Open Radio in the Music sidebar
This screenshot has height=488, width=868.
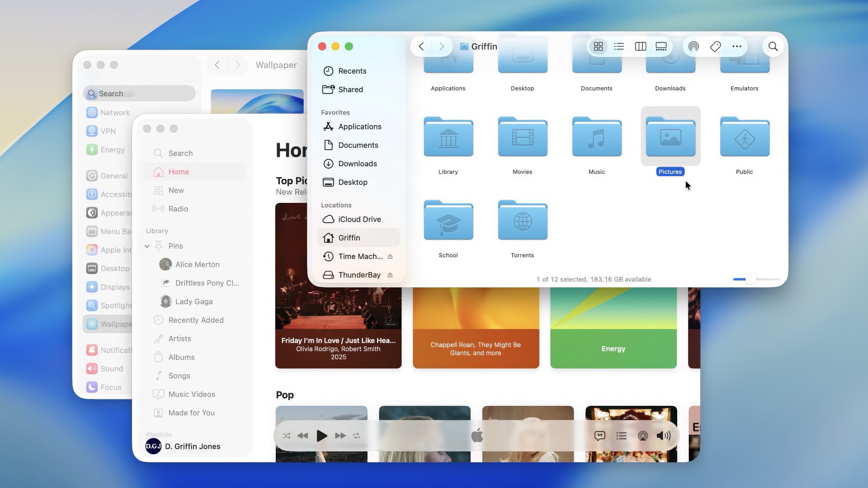tap(178, 208)
